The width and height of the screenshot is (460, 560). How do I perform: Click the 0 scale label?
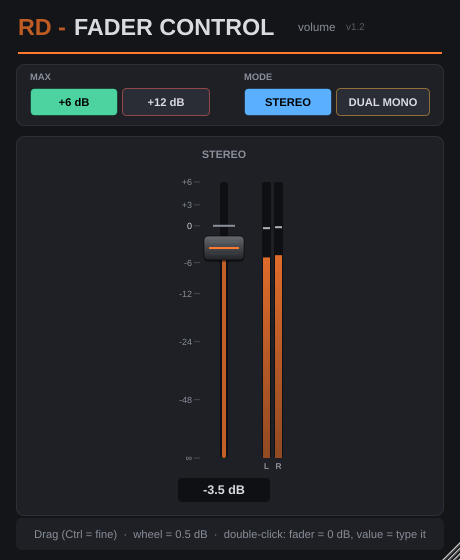click(x=189, y=226)
